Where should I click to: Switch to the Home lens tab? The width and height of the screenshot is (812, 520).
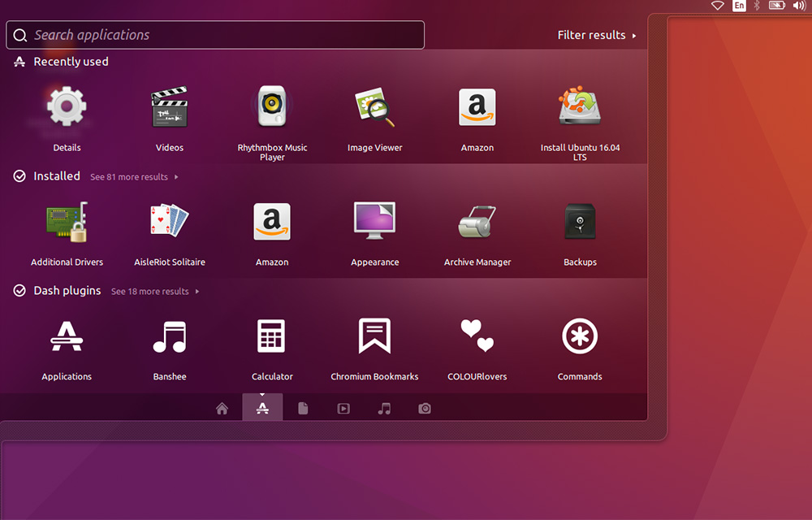pyautogui.click(x=222, y=409)
